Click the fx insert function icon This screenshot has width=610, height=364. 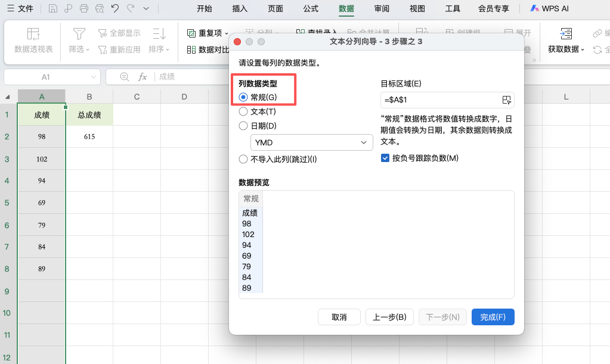click(x=143, y=77)
